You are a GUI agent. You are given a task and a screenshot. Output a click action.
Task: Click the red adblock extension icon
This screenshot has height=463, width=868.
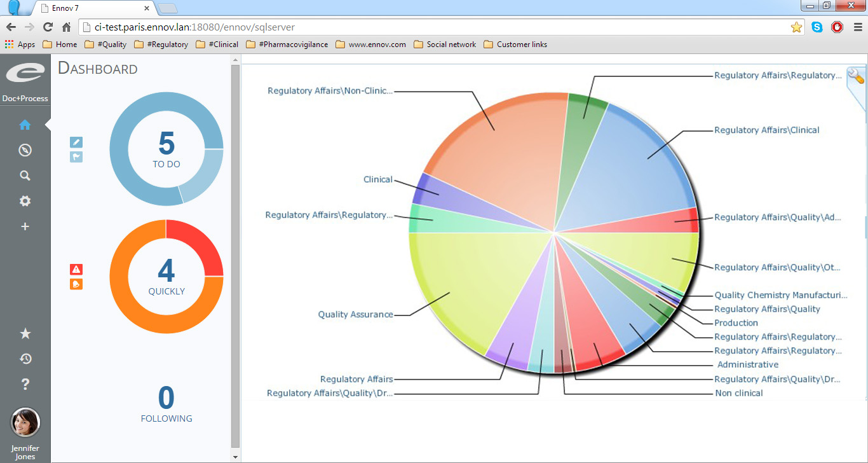(x=837, y=27)
